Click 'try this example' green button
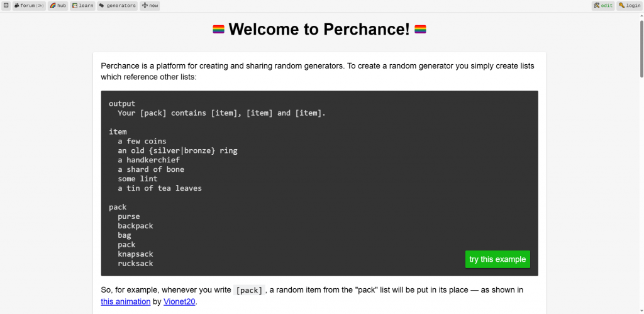The height and width of the screenshot is (314, 644). [497, 259]
